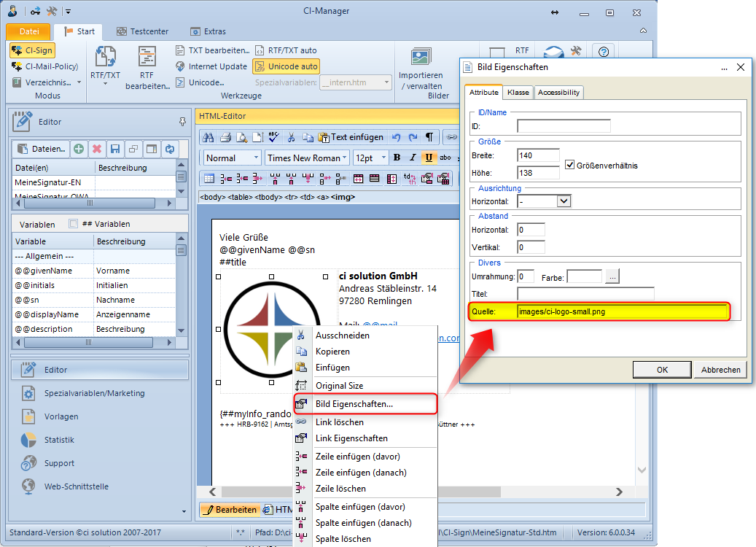The width and height of the screenshot is (756, 547).
Task: Click the spell check icon
Action: pyautogui.click(x=273, y=137)
